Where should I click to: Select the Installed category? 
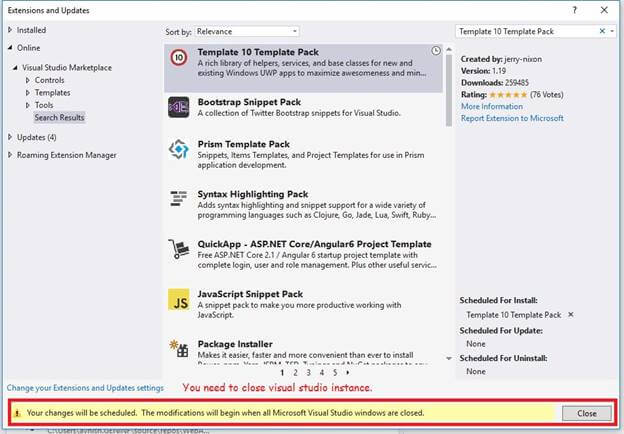(x=31, y=30)
